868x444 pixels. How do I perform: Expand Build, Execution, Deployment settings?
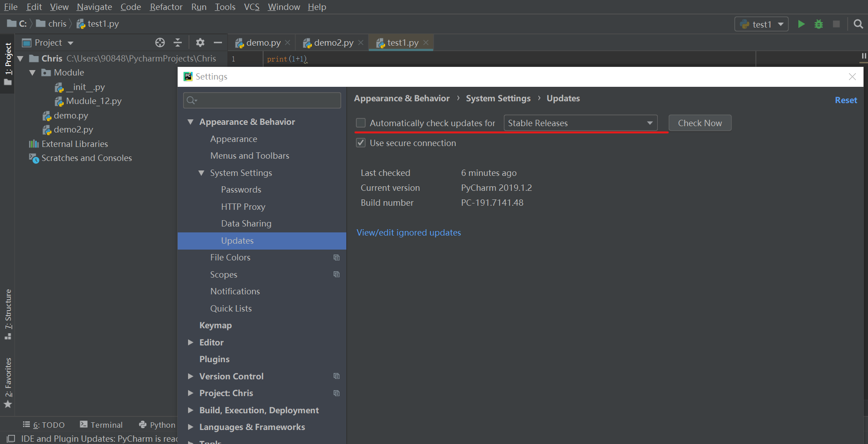[191, 410]
